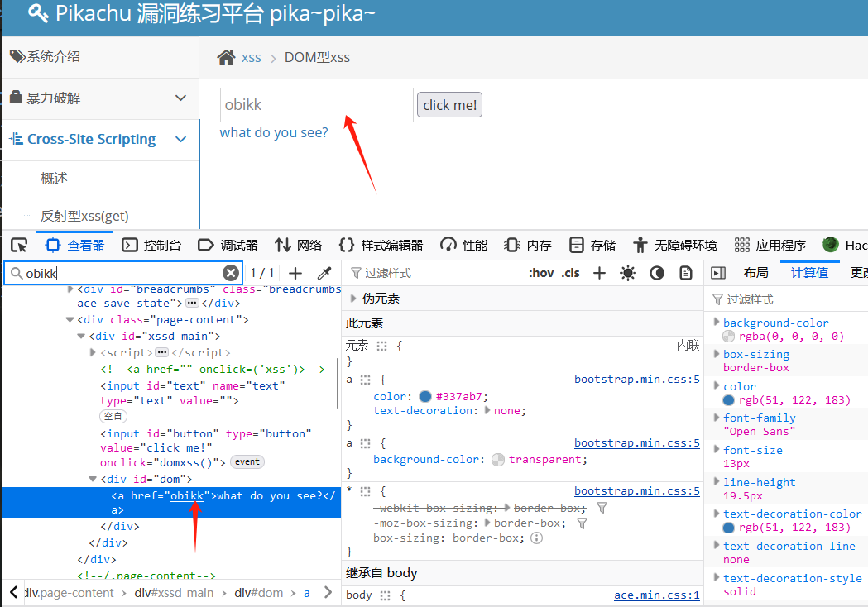
Task: Expand the script element node
Action: tap(93, 352)
